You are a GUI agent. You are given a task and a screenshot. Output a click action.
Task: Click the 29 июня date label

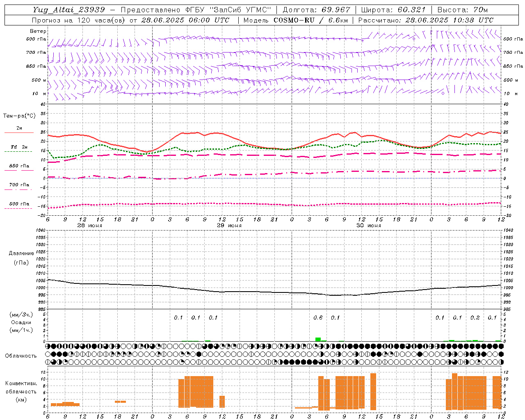click(x=229, y=226)
